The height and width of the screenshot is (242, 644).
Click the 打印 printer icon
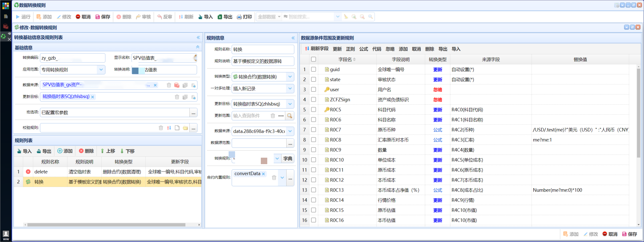[x=239, y=17]
